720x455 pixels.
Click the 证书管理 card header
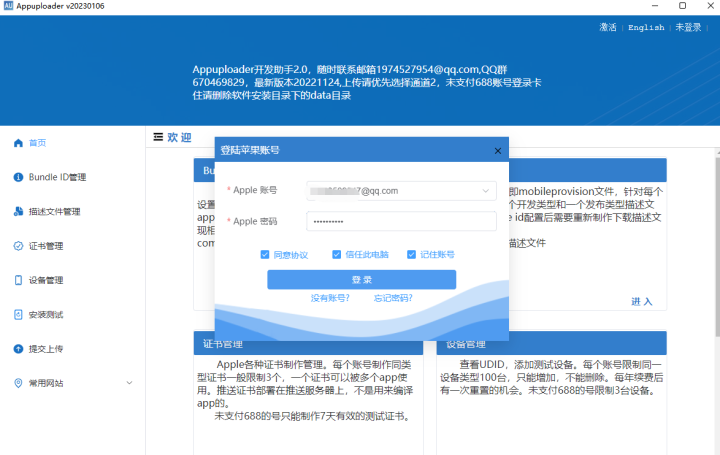click(x=309, y=344)
